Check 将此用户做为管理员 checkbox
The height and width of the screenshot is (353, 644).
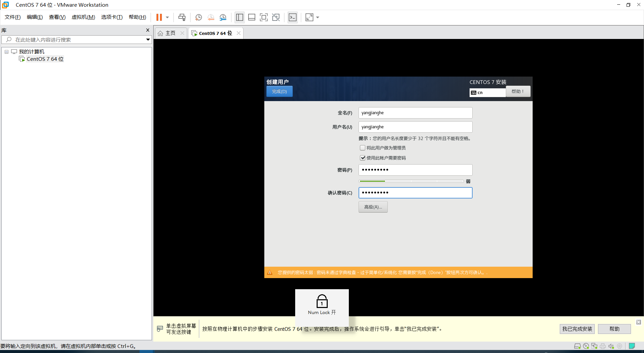coord(363,148)
